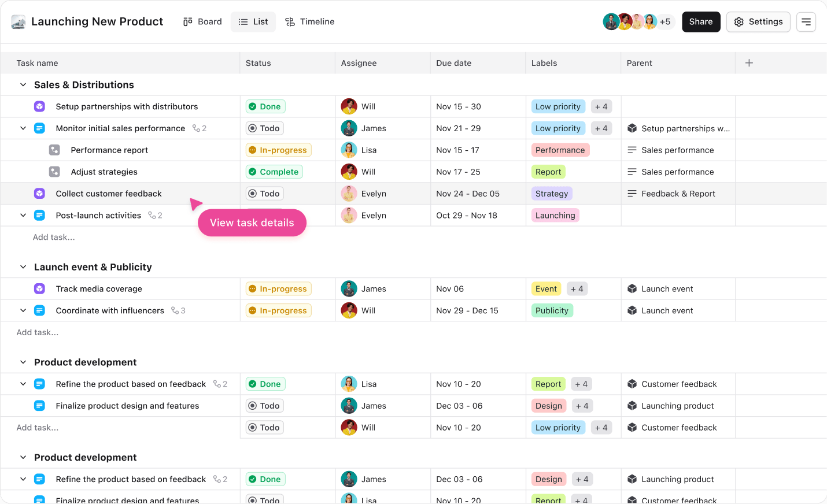Switch to the Timeline view

[x=309, y=22]
